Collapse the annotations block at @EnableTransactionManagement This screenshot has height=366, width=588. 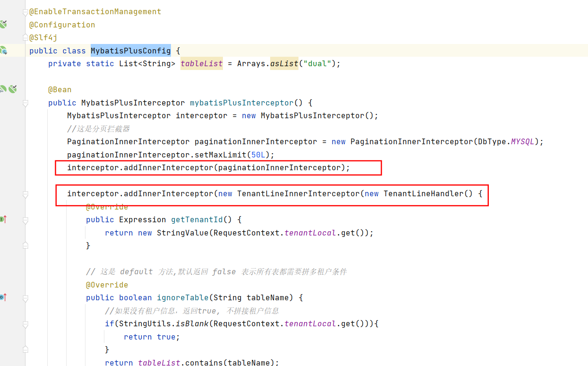click(x=26, y=12)
